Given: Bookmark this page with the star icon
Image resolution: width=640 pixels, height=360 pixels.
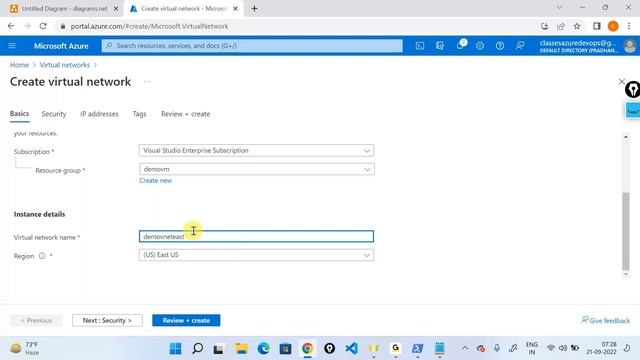Looking at the screenshot, I should click(577, 26).
